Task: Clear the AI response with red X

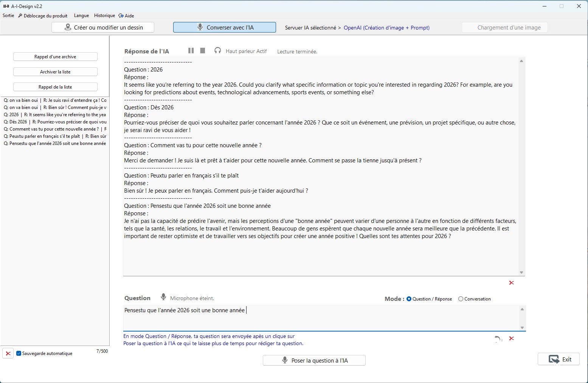Action: pos(511,283)
